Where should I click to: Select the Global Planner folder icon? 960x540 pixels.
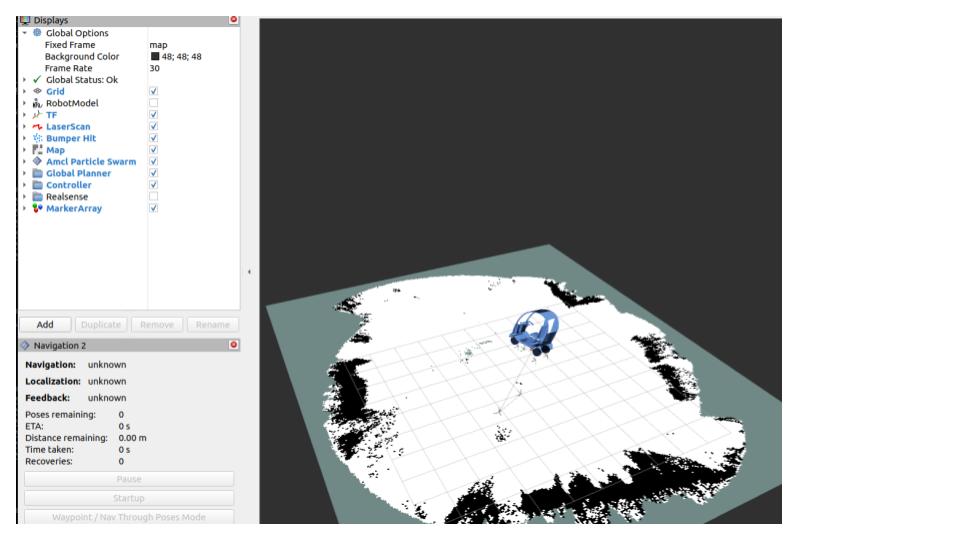(37, 173)
